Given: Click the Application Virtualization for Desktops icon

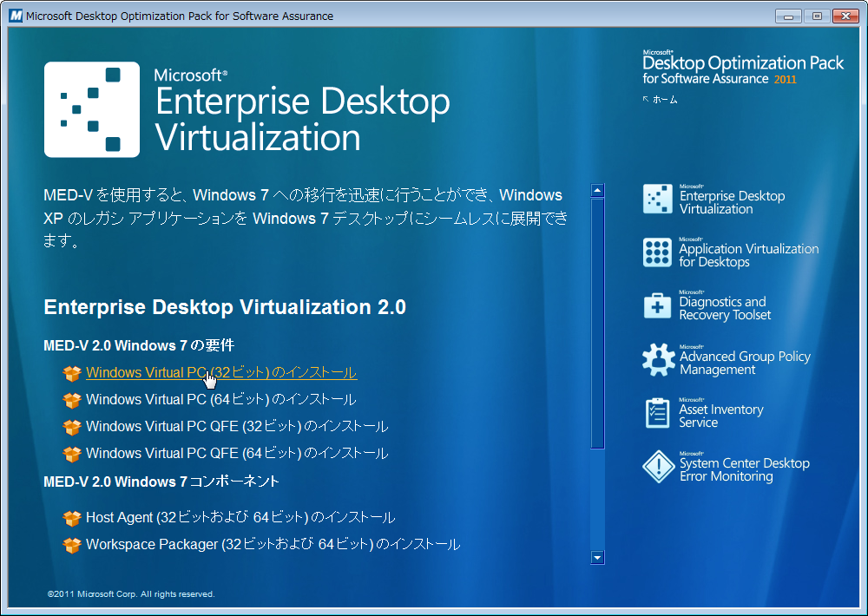Looking at the screenshot, I should pos(657,252).
